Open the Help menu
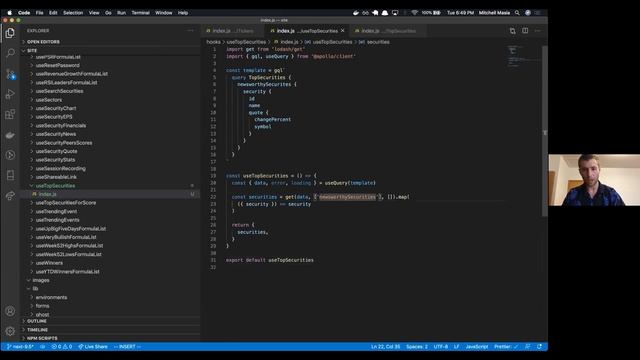Screen dimensions: 640x360 [183, 13]
